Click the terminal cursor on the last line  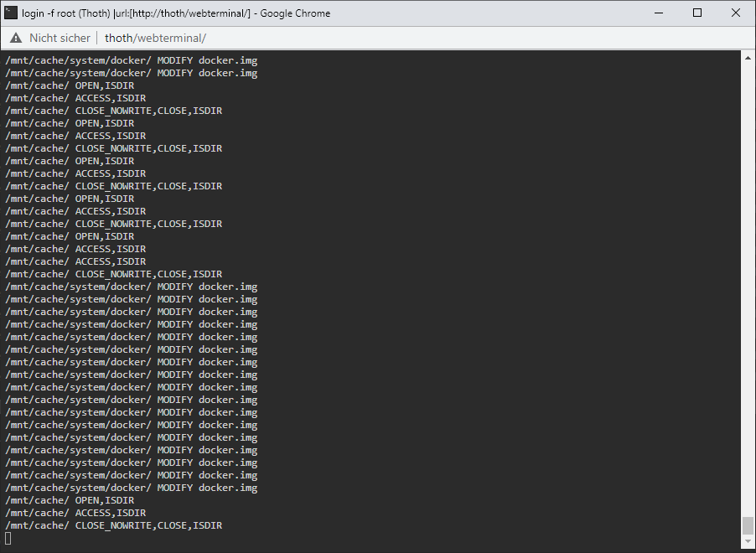(x=8, y=538)
